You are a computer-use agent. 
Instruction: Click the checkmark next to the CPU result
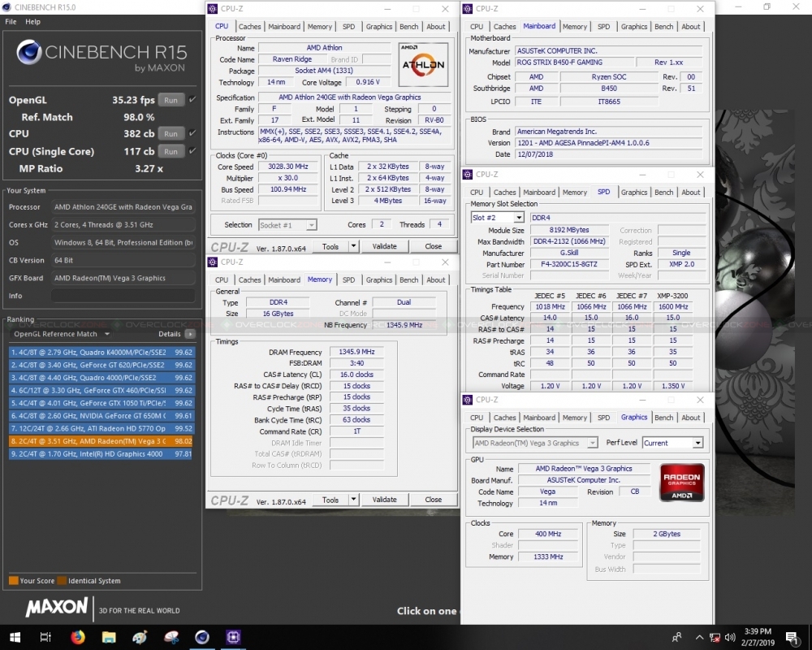[192, 134]
